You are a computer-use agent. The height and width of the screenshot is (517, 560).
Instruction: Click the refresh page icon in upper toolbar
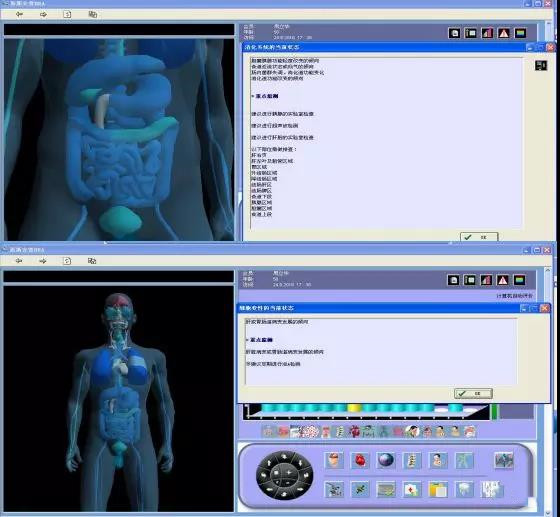[x=67, y=14]
